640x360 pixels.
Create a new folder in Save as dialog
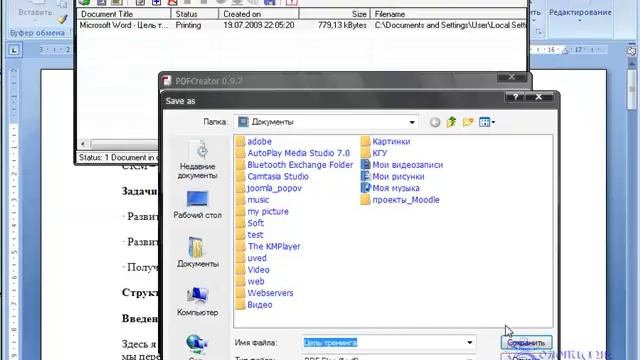tap(468, 122)
